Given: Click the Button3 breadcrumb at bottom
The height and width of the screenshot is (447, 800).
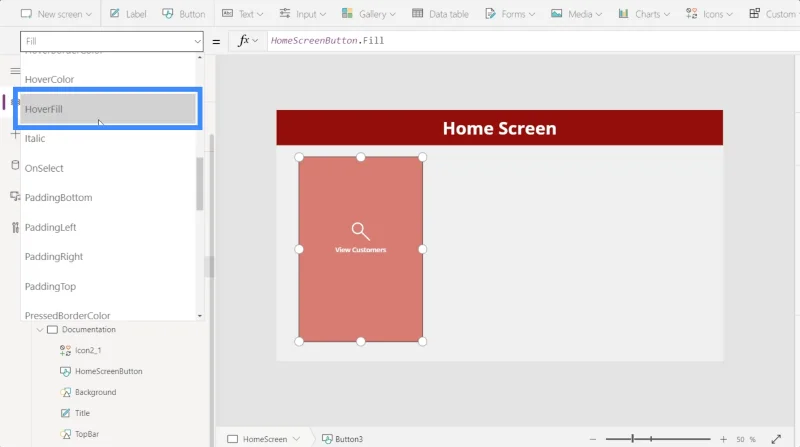Looking at the screenshot, I should pyautogui.click(x=342, y=439).
